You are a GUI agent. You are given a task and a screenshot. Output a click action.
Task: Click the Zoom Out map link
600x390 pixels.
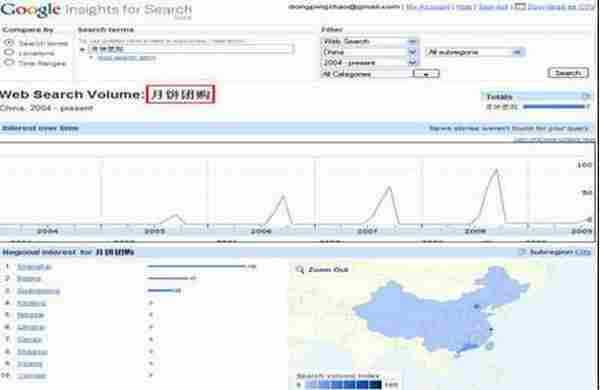pyautogui.click(x=328, y=270)
